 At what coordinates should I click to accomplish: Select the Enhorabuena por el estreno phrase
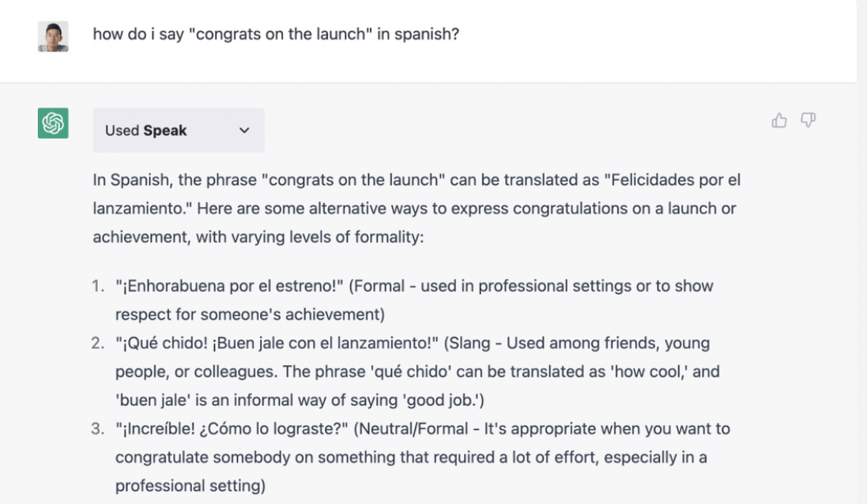coord(229,286)
